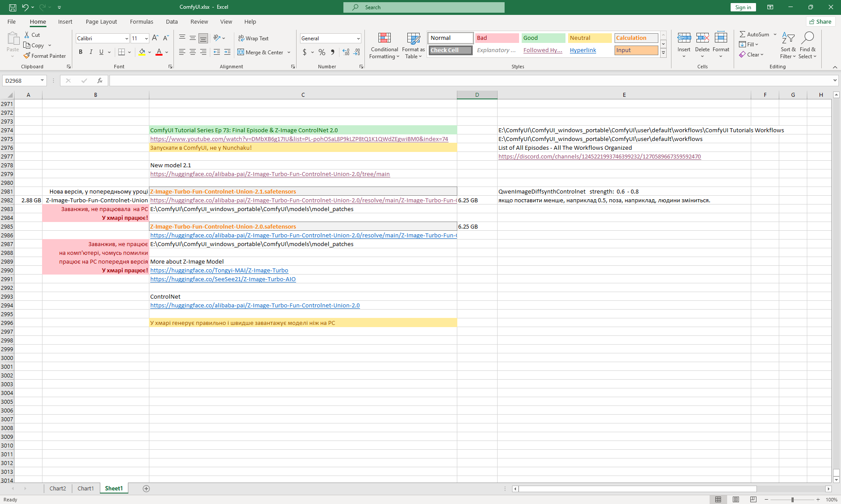Click the Increase Font Size icon
Screen dimensions: 841x504
(155, 38)
